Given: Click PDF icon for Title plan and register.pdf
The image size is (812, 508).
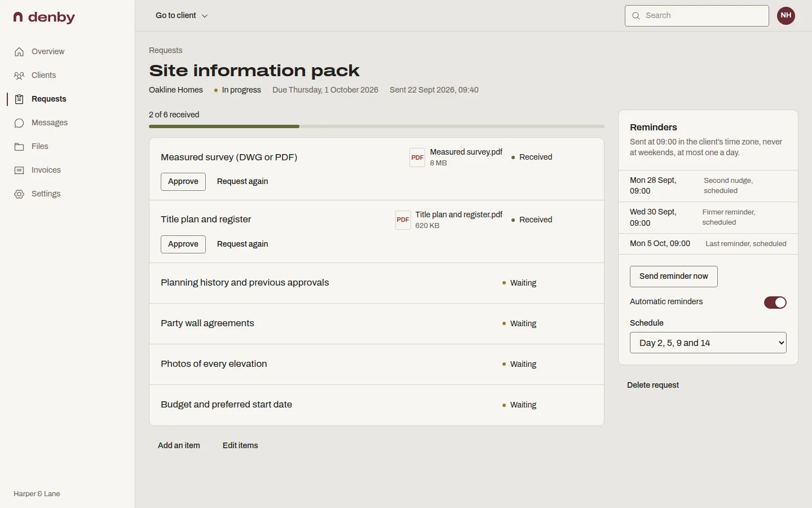Looking at the screenshot, I should (x=403, y=220).
